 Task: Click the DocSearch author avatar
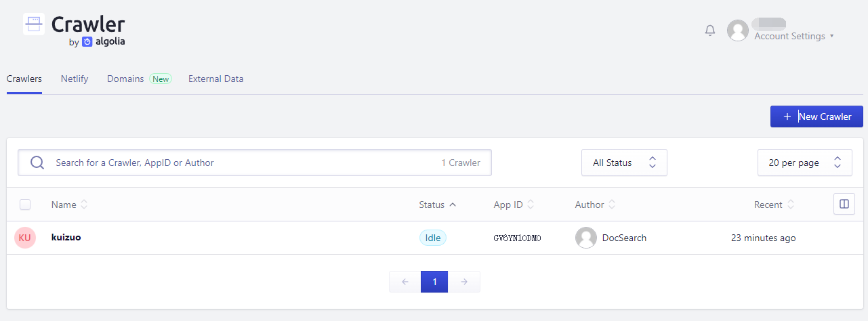[x=585, y=238]
